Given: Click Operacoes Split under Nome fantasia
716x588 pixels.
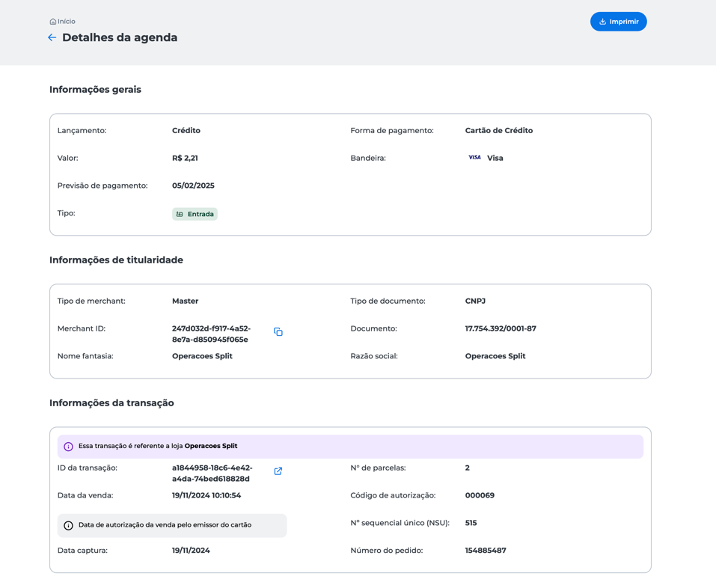Looking at the screenshot, I should (202, 355).
